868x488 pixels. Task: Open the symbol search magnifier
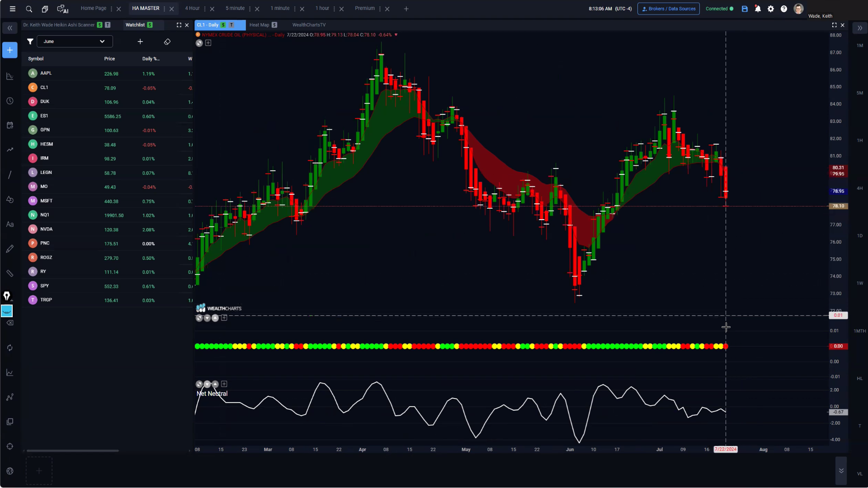pyautogui.click(x=29, y=9)
